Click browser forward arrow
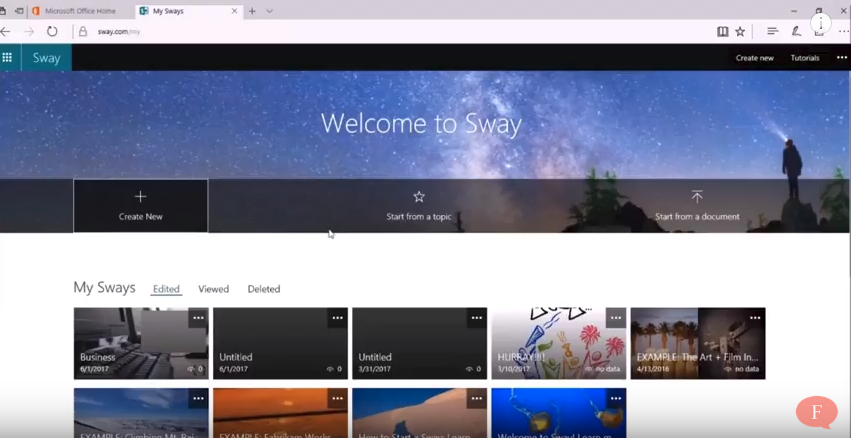The width and height of the screenshot is (851, 438). tap(29, 31)
